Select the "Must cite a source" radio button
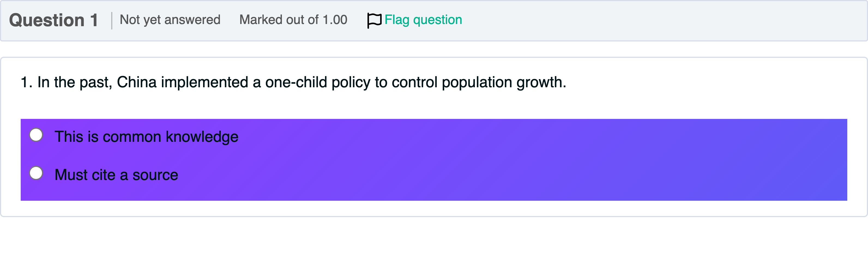Screen dimensions: 868x276 (36, 173)
